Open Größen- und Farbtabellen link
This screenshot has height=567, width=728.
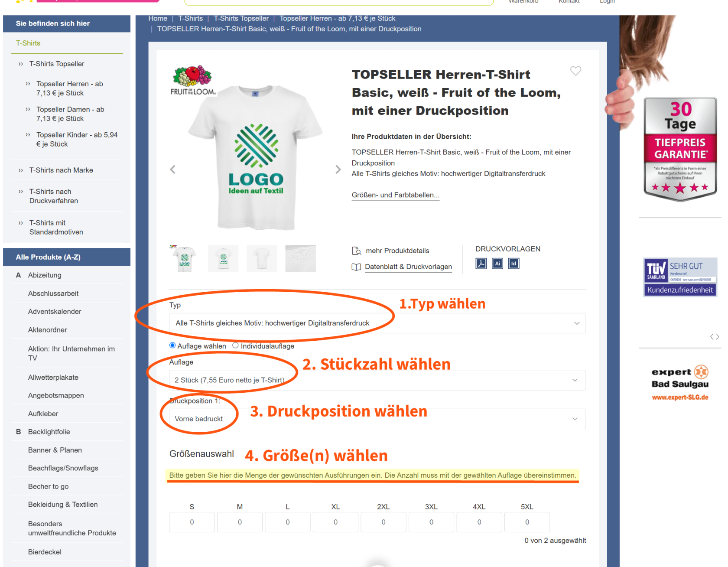pyautogui.click(x=396, y=195)
